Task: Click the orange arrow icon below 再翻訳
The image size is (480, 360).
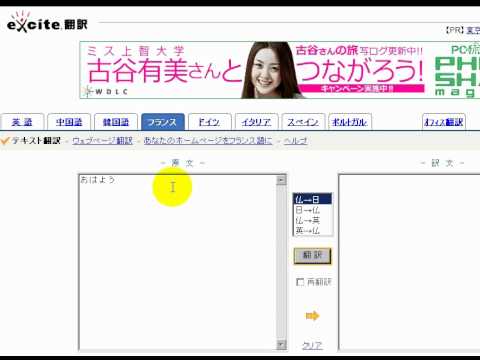Action: pos(312,316)
